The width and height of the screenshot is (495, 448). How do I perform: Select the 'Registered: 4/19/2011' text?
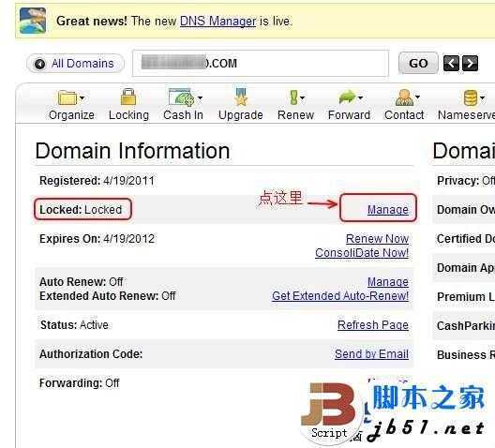(97, 181)
